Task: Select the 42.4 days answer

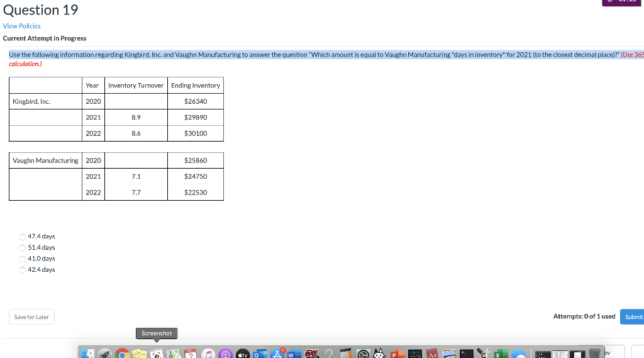Action: [23, 270]
